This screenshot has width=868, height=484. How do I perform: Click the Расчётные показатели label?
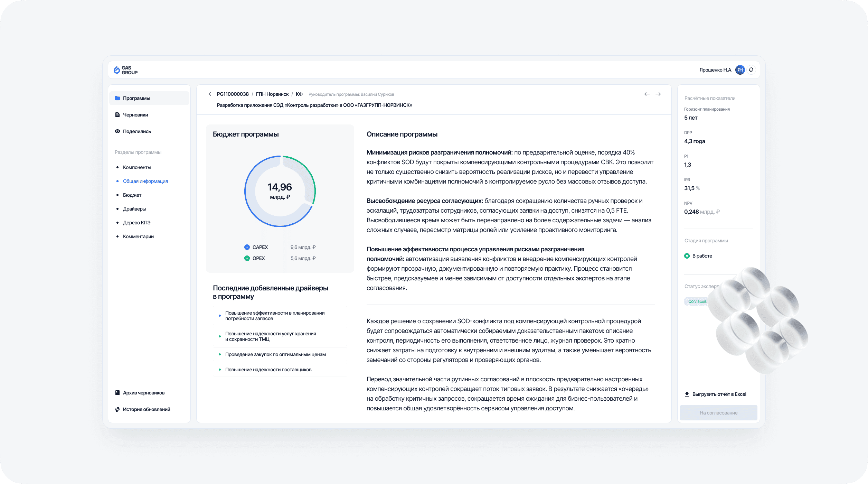710,98
